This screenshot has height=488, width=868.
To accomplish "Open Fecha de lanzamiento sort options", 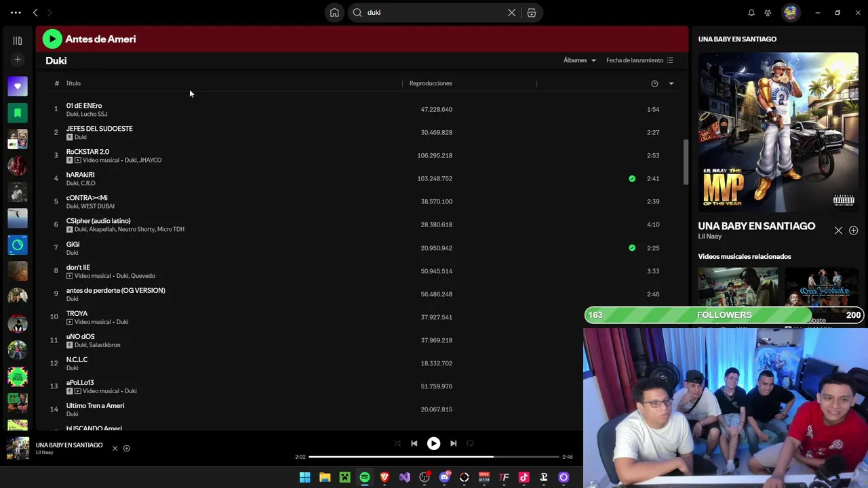I will point(639,60).
